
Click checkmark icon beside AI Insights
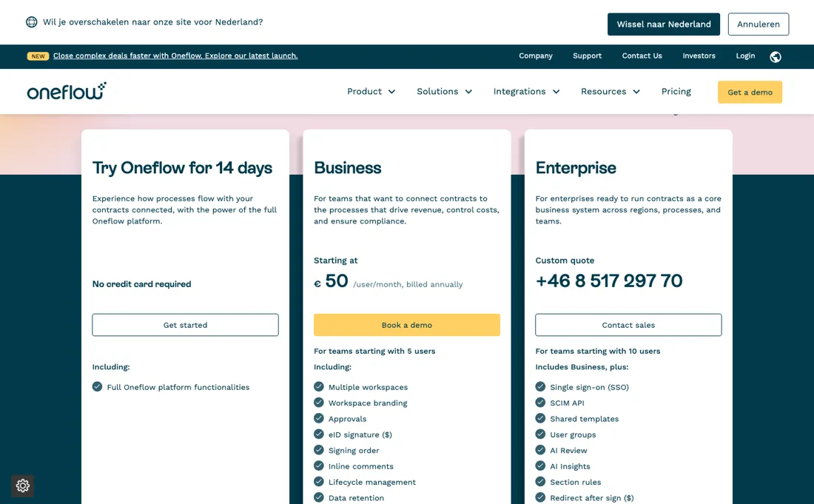pos(540,466)
